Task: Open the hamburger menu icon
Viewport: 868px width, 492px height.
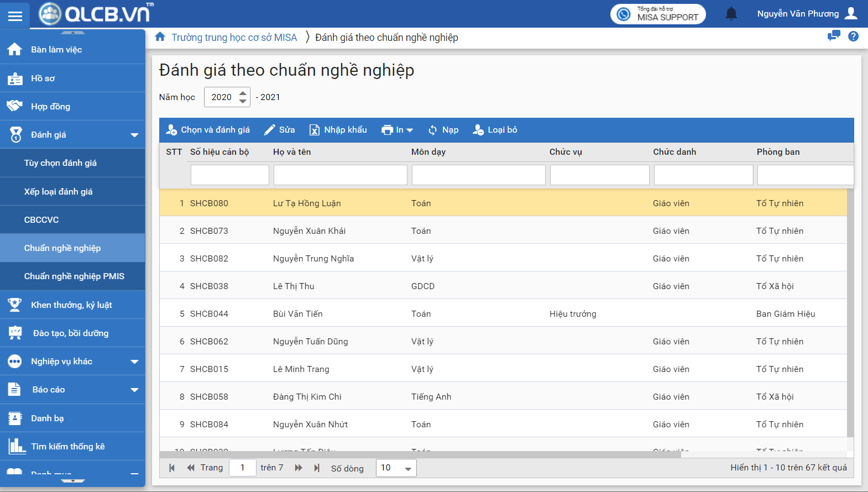Action: coord(15,15)
